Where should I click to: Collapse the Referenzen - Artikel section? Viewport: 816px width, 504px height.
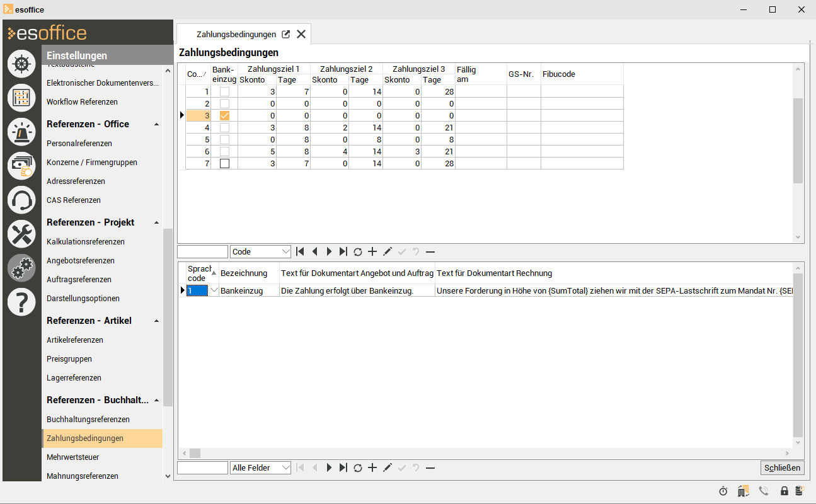(x=157, y=321)
